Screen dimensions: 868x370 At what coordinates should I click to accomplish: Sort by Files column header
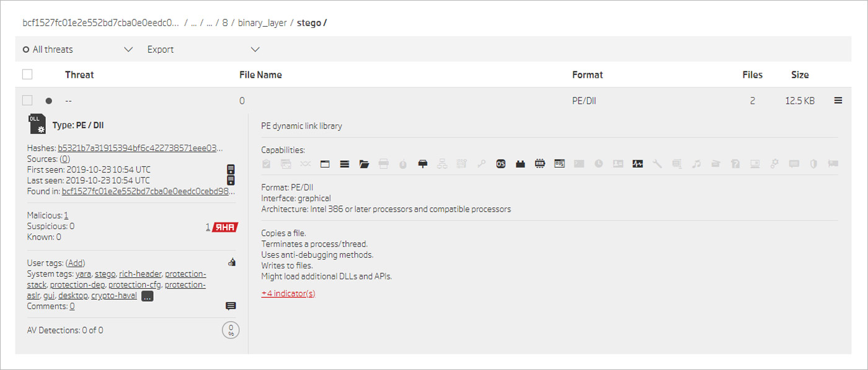coord(753,74)
